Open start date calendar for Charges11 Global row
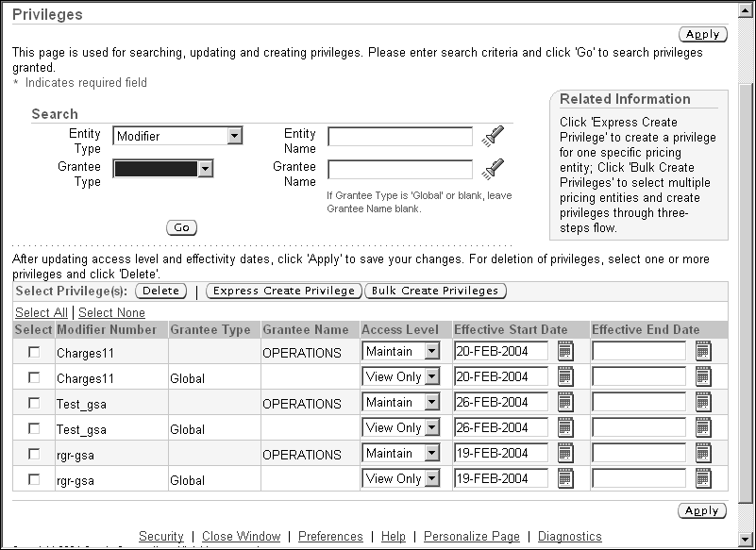Screen dimensions: 756x550 (565, 376)
